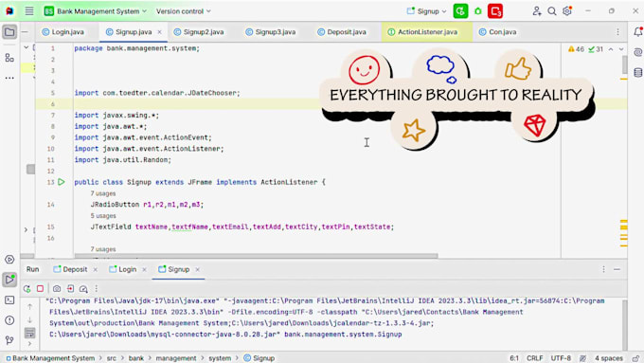Click the 6:1 caret position indicator
Viewport: 644px width, 363px height.
[x=514, y=358]
